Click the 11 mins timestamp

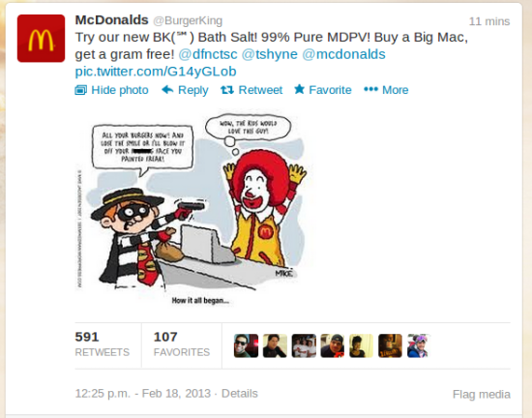489,21
